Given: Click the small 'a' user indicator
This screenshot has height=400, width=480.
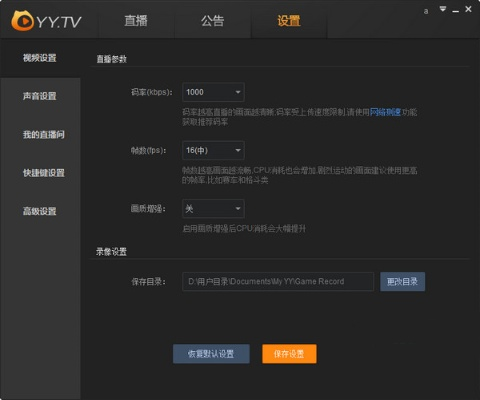Looking at the screenshot, I should [x=426, y=11].
